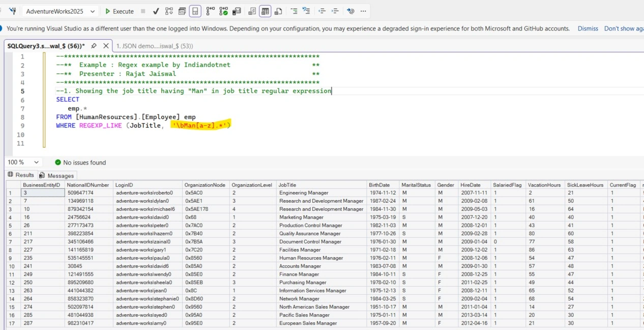The image size is (644, 330).
Task: Click the LoginID column header
Action: (x=148, y=185)
